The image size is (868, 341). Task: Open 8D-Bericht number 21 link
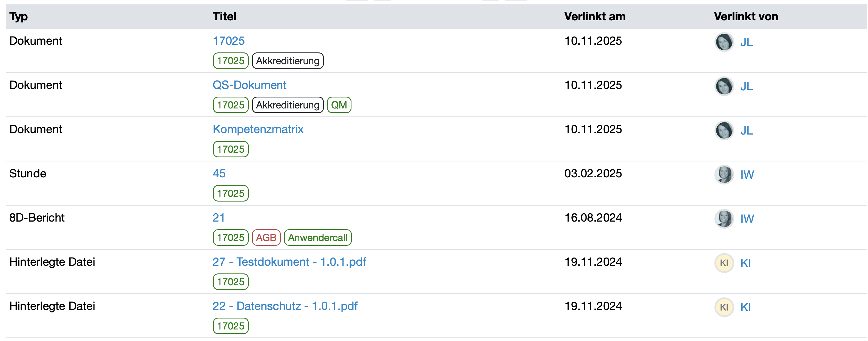click(218, 217)
